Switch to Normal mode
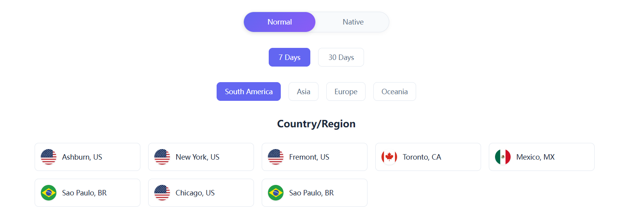Viewport: 644px width, 218px height. point(280,22)
